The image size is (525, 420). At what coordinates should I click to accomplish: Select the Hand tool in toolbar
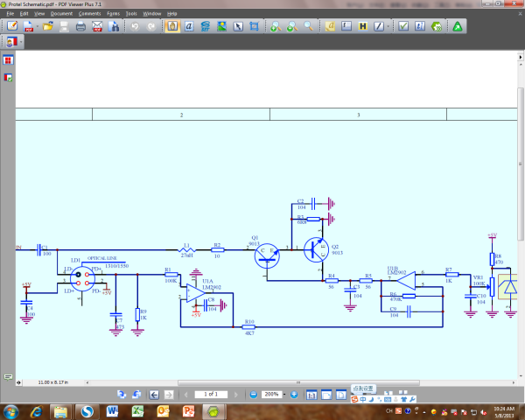(172, 27)
